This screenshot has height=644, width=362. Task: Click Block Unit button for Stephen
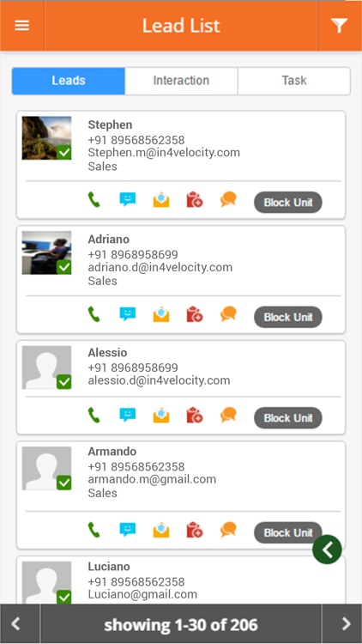click(x=288, y=203)
